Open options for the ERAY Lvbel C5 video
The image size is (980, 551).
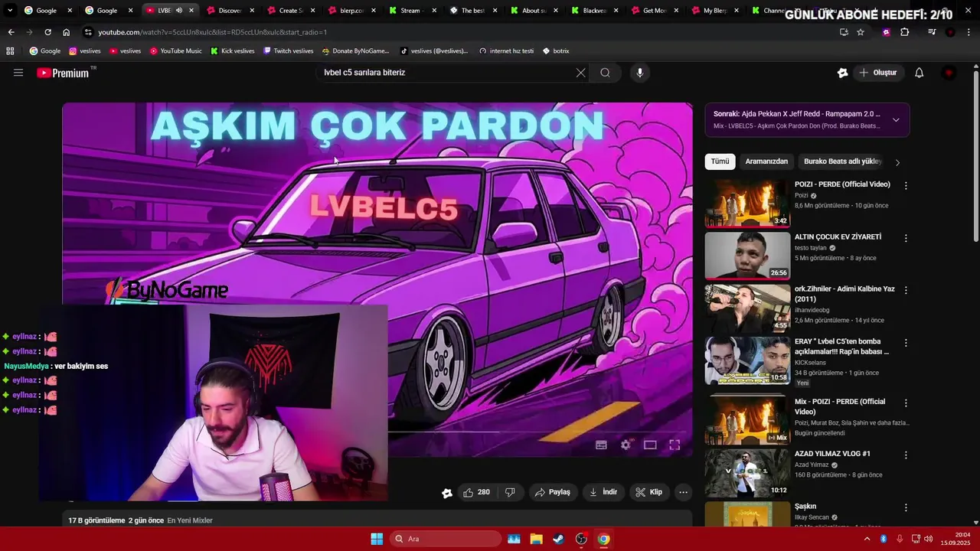[x=906, y=343]
